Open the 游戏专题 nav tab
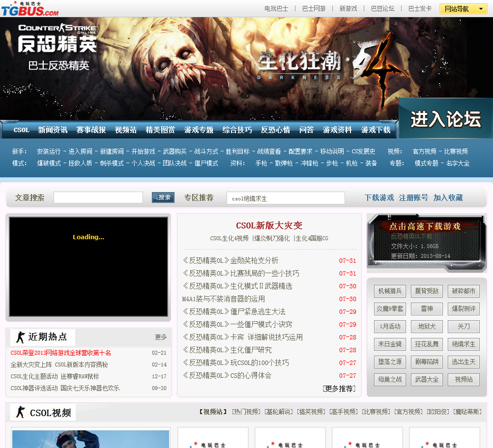This screenshot has width=493, height=448. click(x=199, y=130)
